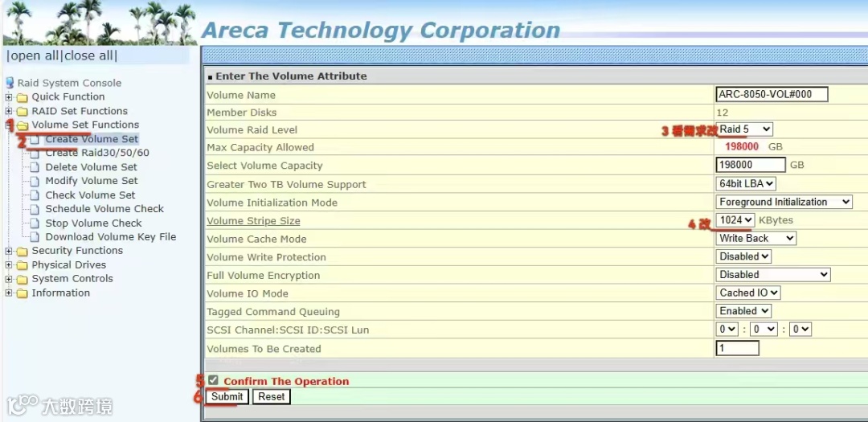Open Download Volume Key File entry

point(111,237)
